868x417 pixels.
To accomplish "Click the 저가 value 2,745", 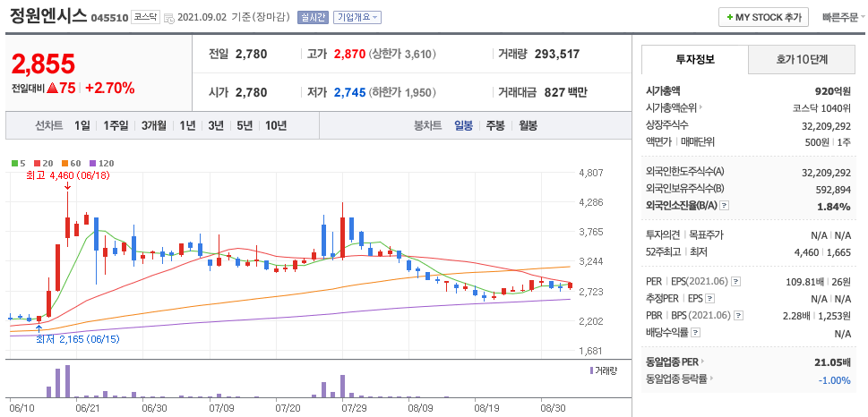I will [349, 92].
